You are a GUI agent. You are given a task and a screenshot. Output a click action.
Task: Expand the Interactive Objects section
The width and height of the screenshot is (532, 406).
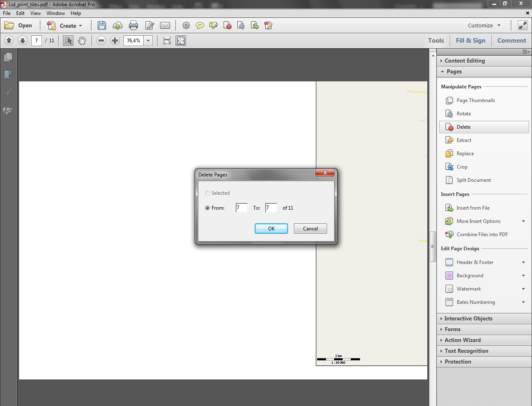[484, 318]
